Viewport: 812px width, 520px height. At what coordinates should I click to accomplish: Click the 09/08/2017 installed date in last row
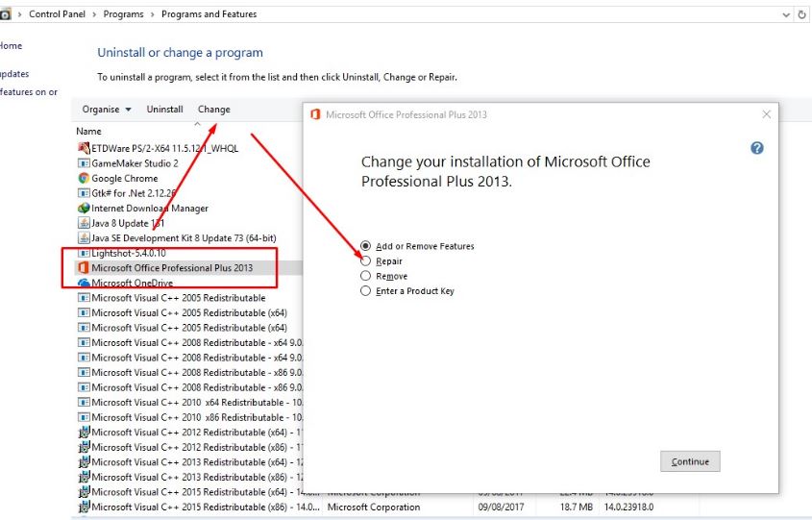[502, 508]
